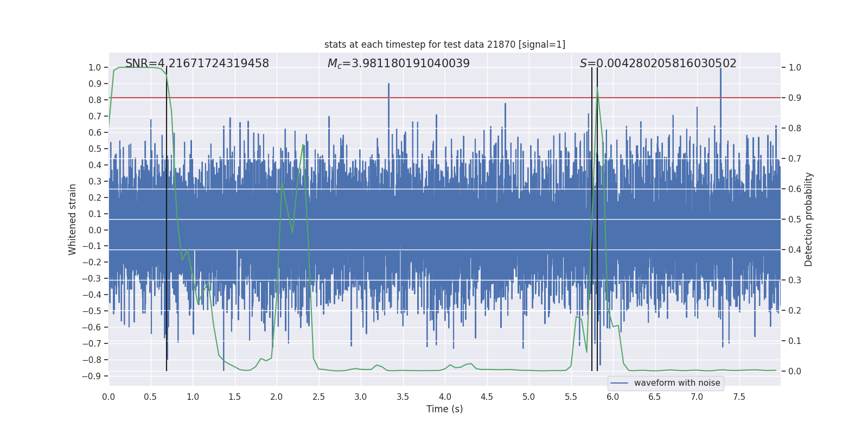Select the 0.9 tick on the Whitened strain axis

point(94,84)
